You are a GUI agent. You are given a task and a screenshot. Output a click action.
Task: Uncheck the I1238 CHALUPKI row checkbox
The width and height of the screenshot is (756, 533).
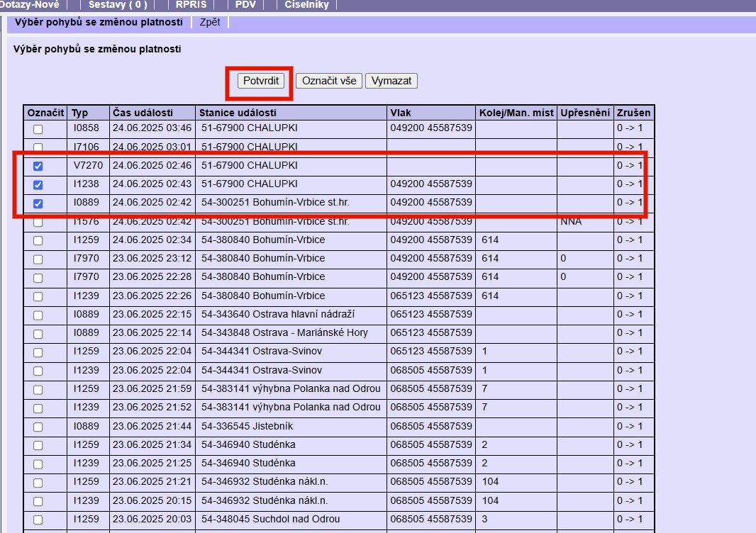[x=38, y=184]
